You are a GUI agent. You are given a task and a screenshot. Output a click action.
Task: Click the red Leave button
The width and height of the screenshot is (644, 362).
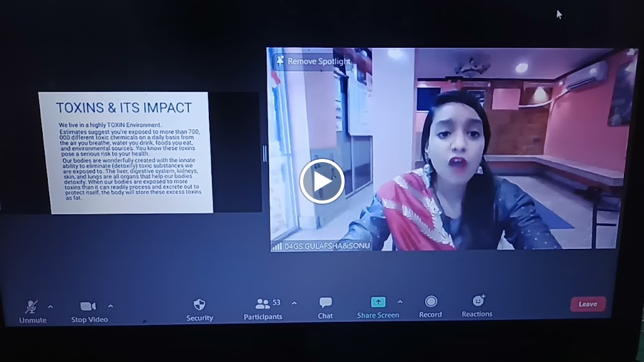588,304
